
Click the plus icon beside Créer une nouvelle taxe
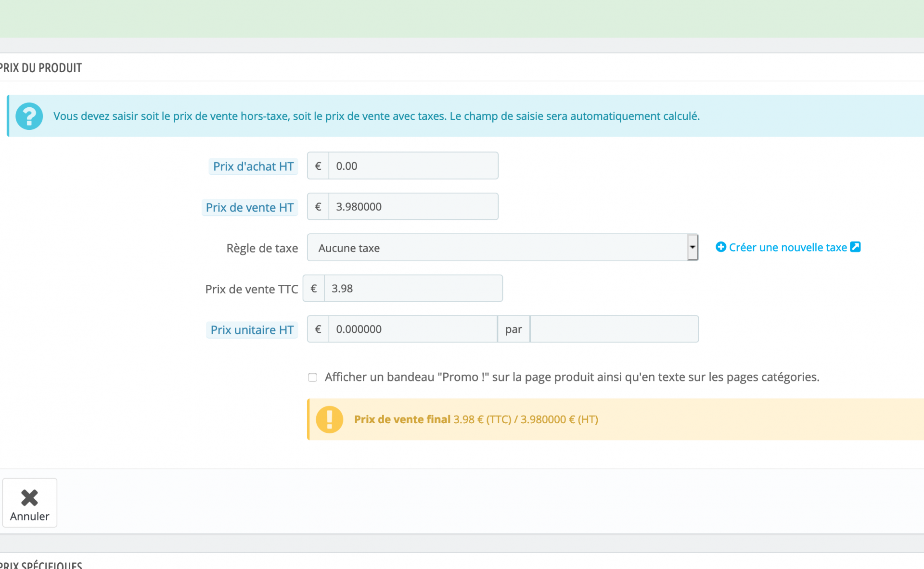coord(720,247)
